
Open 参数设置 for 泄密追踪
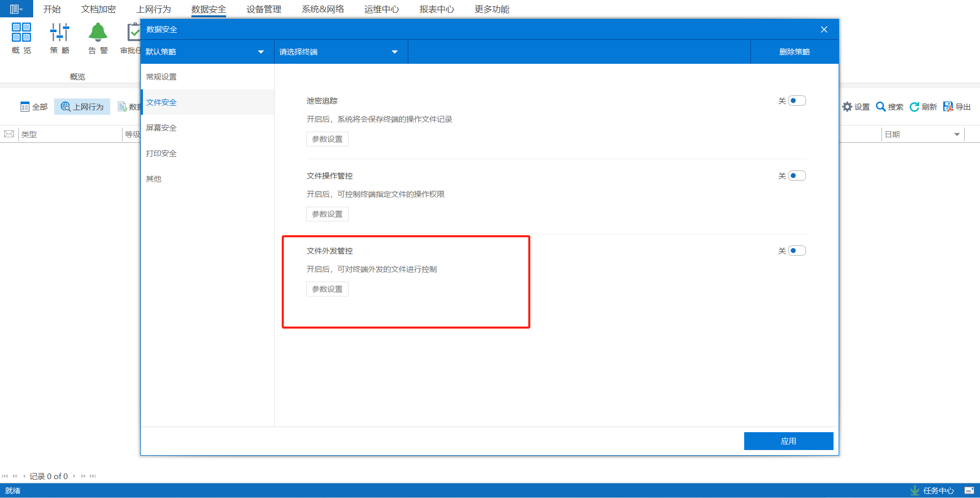(327, 139)
